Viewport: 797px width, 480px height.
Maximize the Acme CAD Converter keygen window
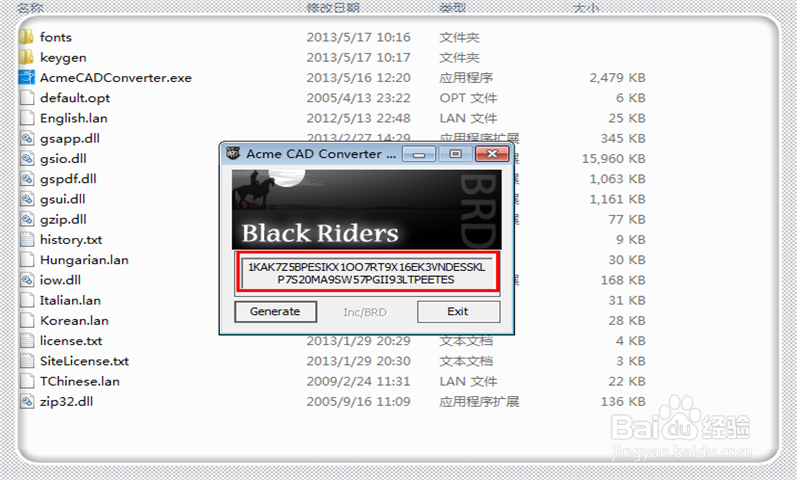coord(455,154)
